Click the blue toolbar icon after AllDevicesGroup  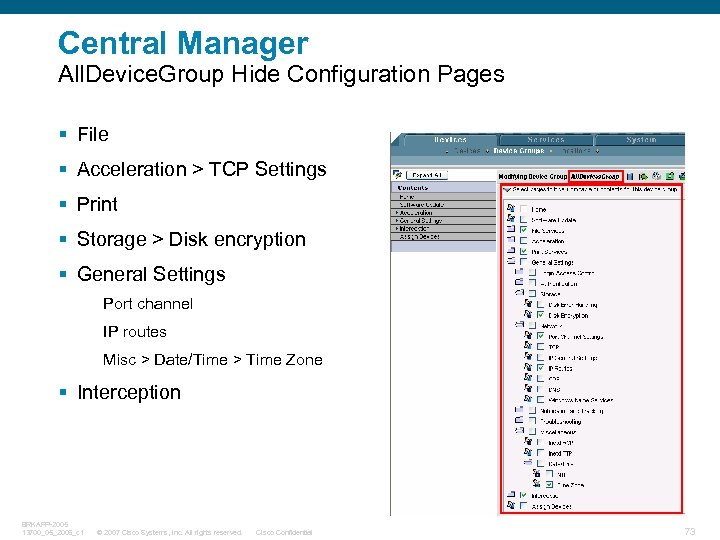click(x=630, y=176)
